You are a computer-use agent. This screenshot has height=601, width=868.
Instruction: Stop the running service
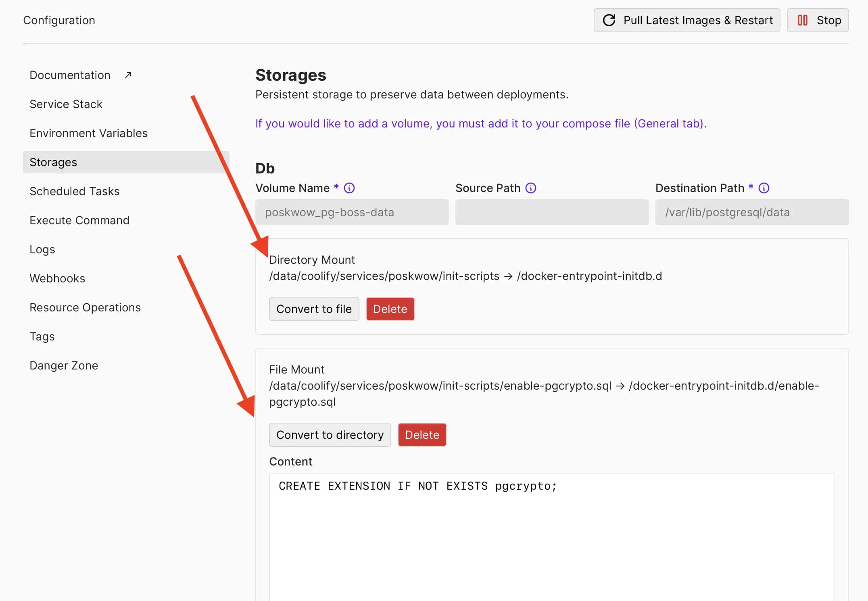(818, 20)
